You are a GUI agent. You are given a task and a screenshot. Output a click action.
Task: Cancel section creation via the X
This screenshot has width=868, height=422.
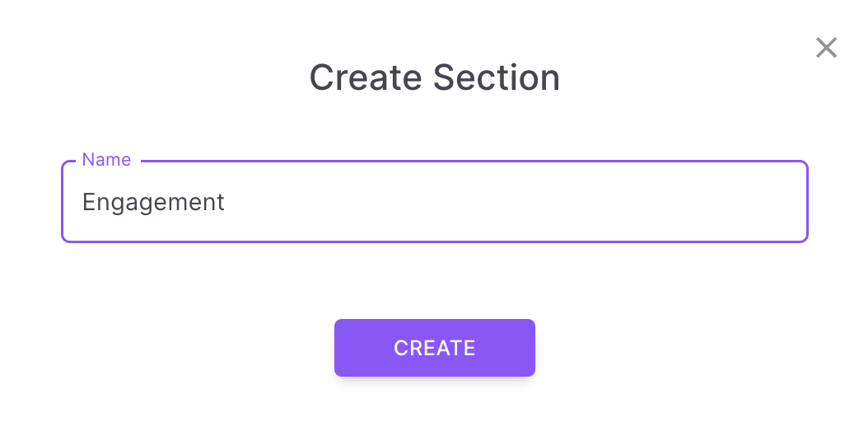tap(826, 48)
